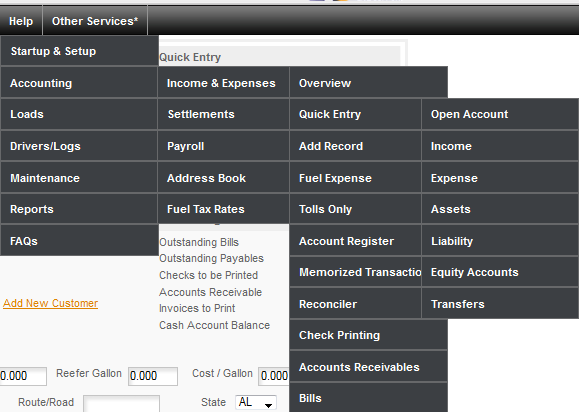
Task: Open the Other Services menu
Action: point(95,21)
